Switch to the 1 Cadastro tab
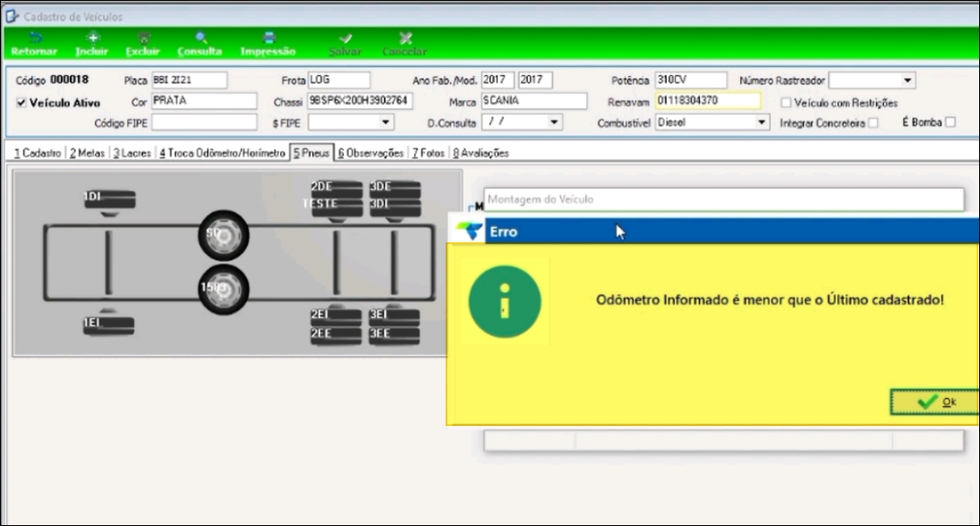This screenshot has height=526, width=980. [38, 153]
